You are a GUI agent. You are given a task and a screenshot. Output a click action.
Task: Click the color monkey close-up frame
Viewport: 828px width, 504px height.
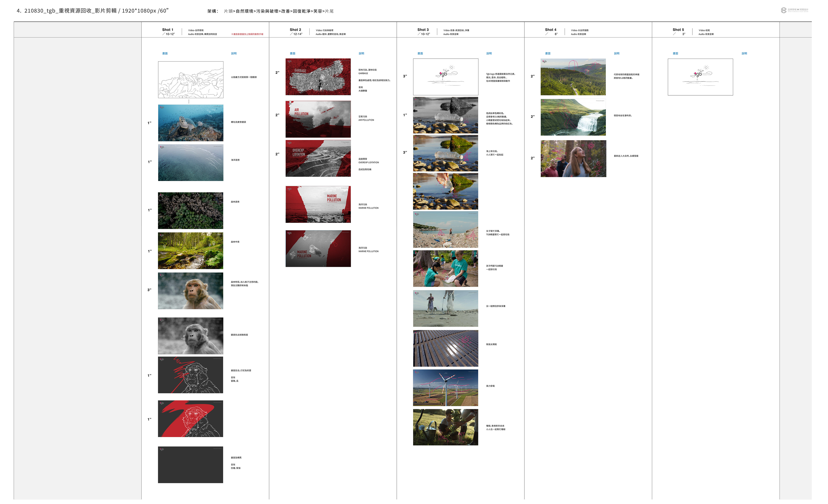pyautogui.click(x=191, y=291)
